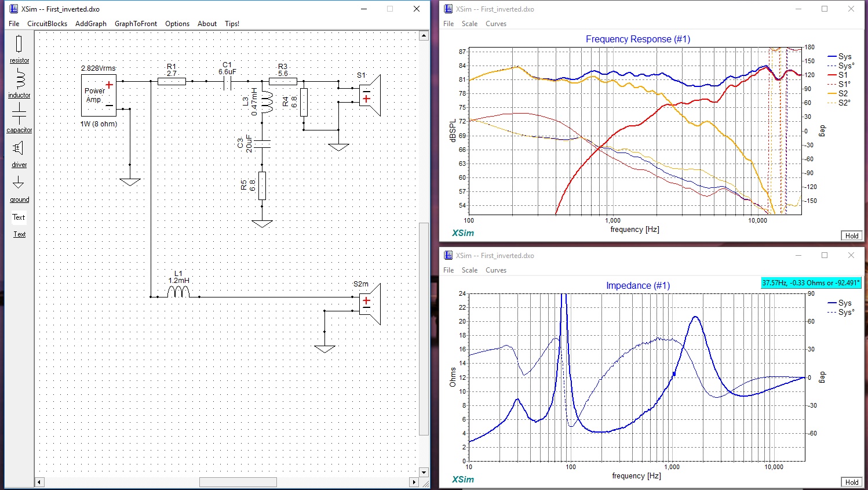Click schematic horizontal scrollbar left arrow
The height and width of the screenshot is (490, 868).
coord(39,482)
